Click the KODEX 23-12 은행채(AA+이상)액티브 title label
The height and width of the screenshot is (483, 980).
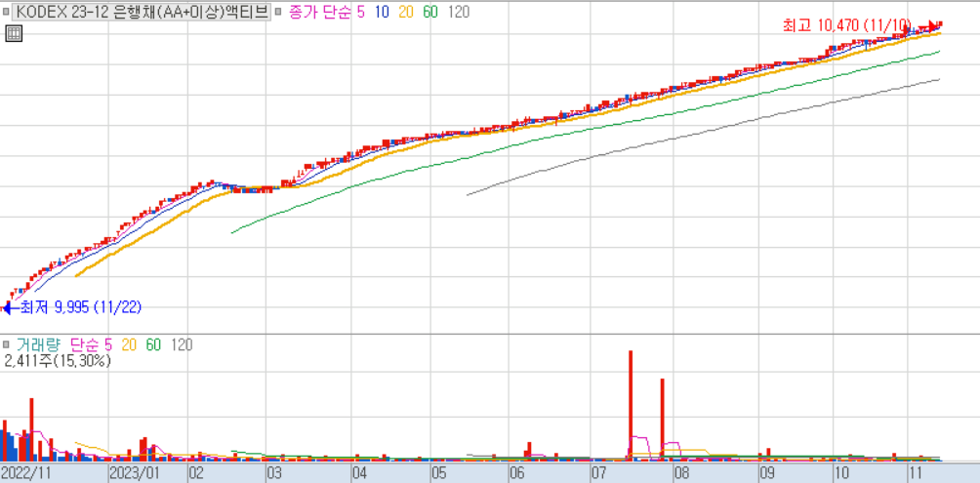point(142,12)
